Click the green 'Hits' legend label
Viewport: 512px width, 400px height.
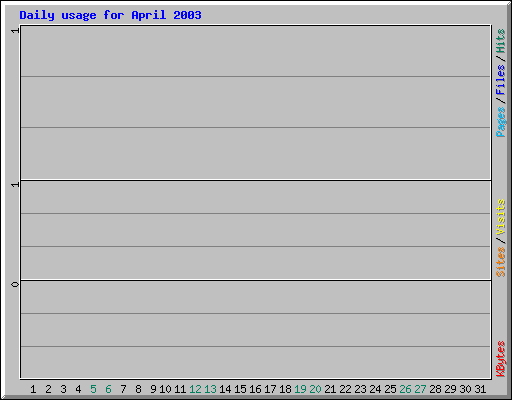pyautogui.click(x=500, y=41)
